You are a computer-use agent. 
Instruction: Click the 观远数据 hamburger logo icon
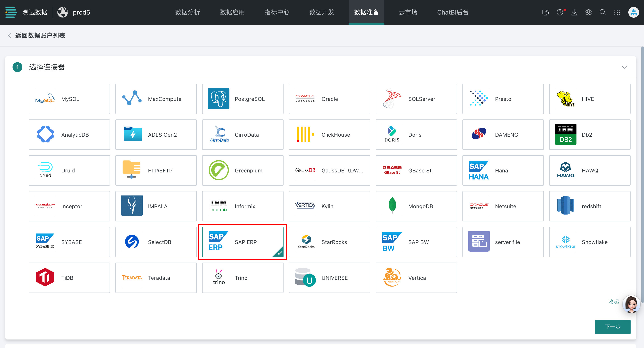pos(11,12)
